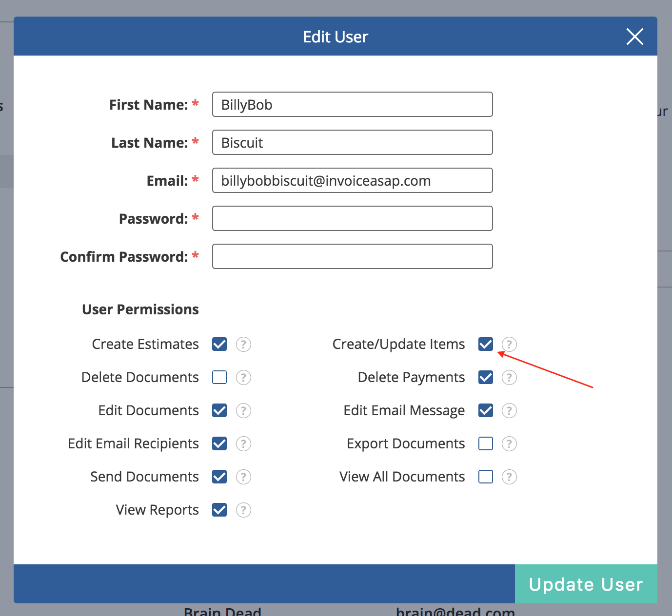Click question mark beside Send Documents
This screenshot has height=616, width=672.
(243, 477)
